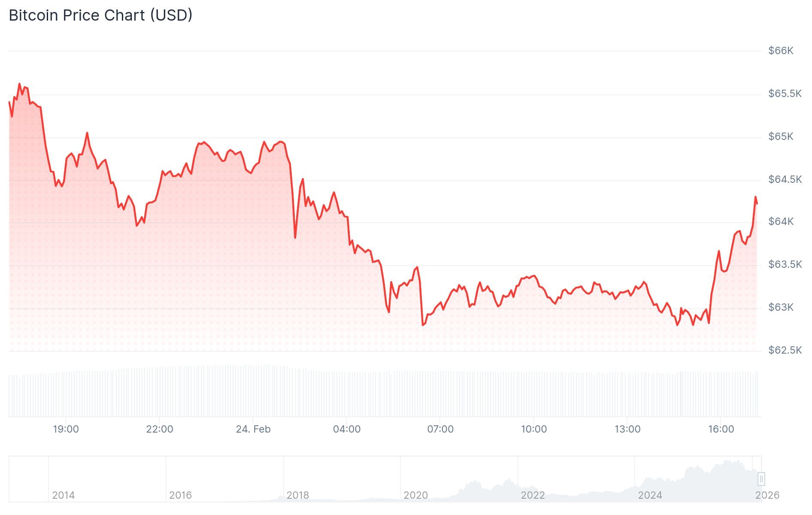Viewport: 812px width, 515px height.
Task: Click the $63.5K axis label
Action: (785, 264)
